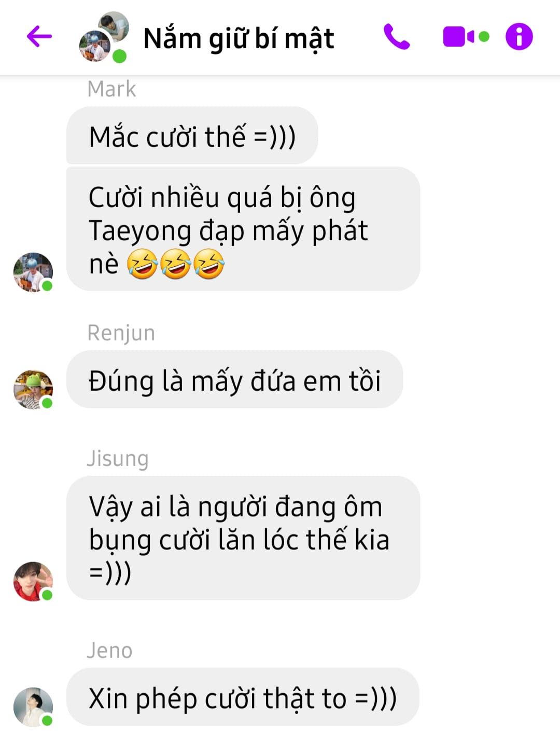The width and height of the screenshot is (560, 740).
Task: Tap the Renjun sender name label
Action: (x=121, y=333)
